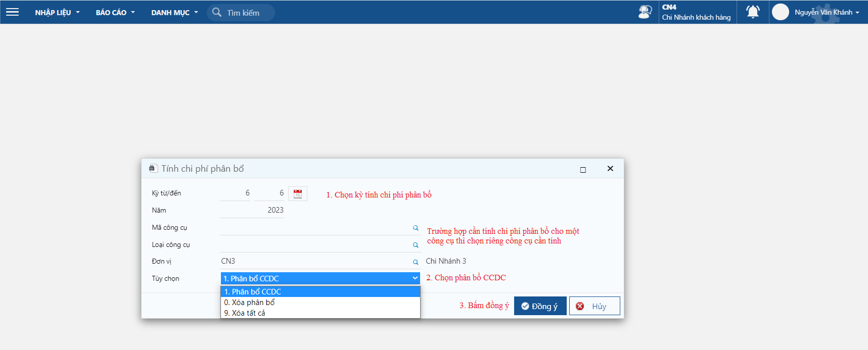Click search icon in Mã công cụ field
868x350 pixels.
coord(416,228)
